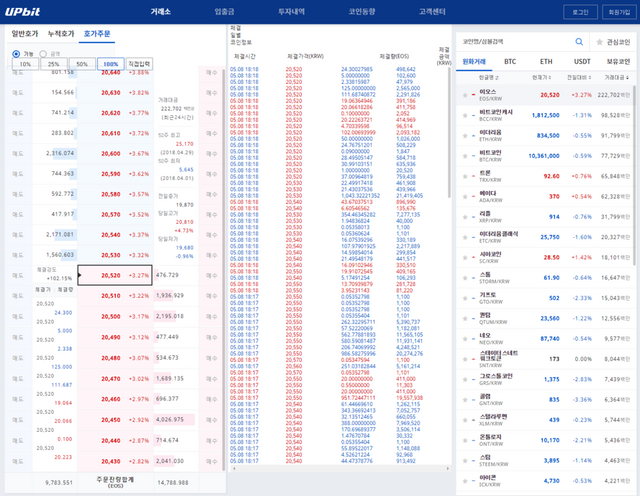Star the 비트코인캐시 BCC/KRW coin row

click(465, 116)
